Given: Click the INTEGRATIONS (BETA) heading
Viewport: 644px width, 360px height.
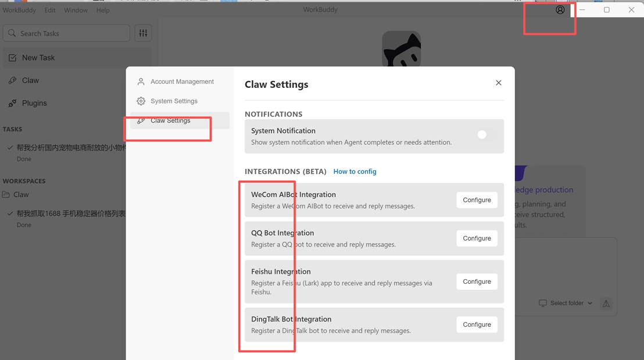Looking at the screenshot, I should click(x=285, y=172).
